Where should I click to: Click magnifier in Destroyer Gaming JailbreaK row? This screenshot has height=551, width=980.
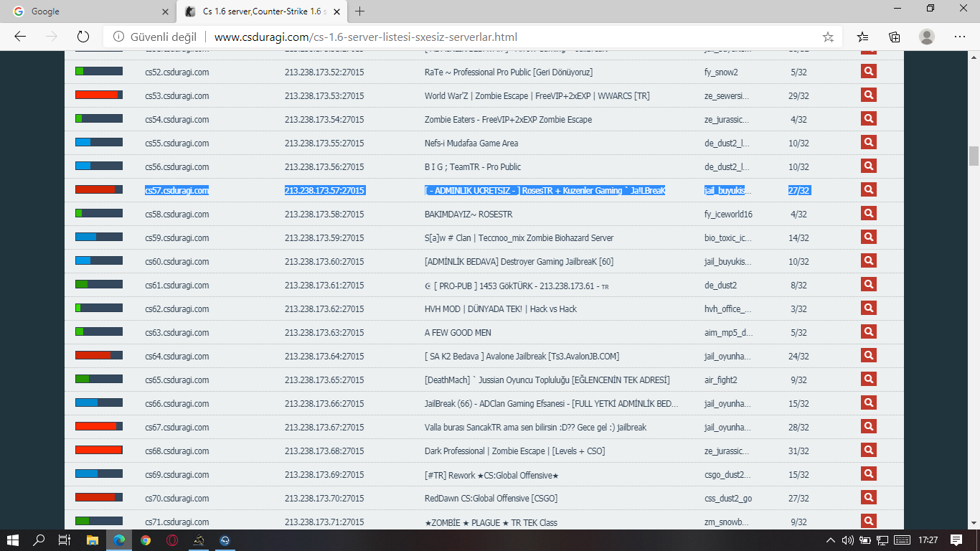click(869, 260)
